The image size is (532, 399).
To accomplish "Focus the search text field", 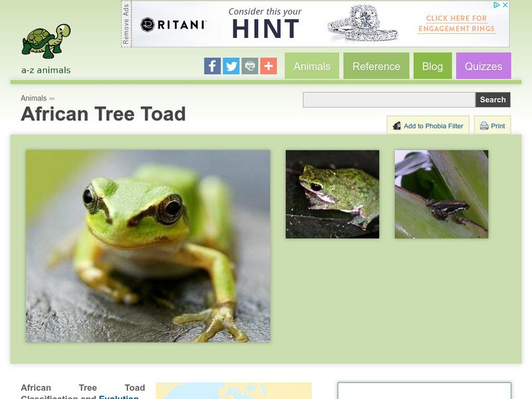I will pyautogui.click(x=389, y=100).
